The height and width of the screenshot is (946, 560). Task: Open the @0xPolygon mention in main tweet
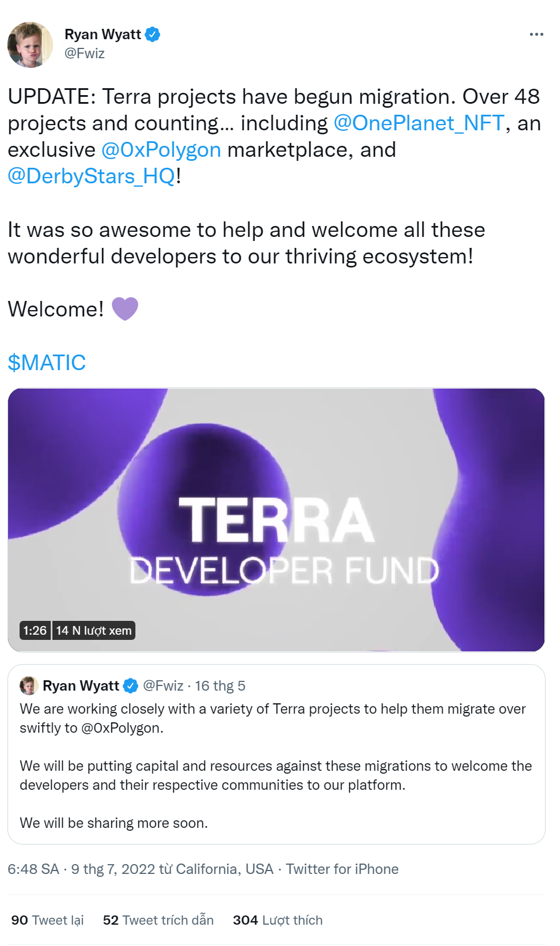pos(161,150)
